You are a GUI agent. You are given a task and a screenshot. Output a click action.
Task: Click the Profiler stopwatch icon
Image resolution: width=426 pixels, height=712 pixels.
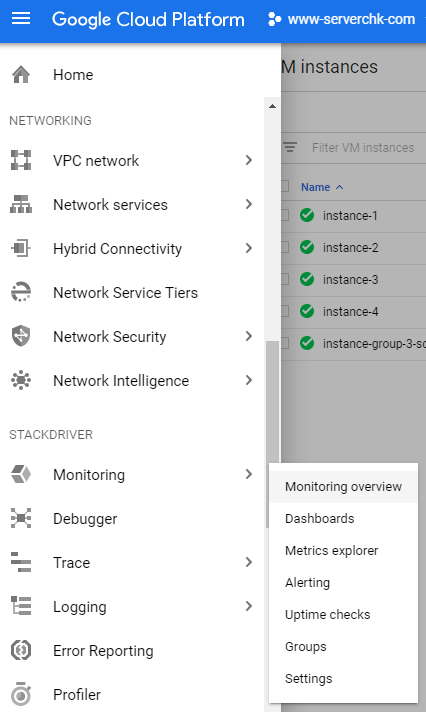21,694
